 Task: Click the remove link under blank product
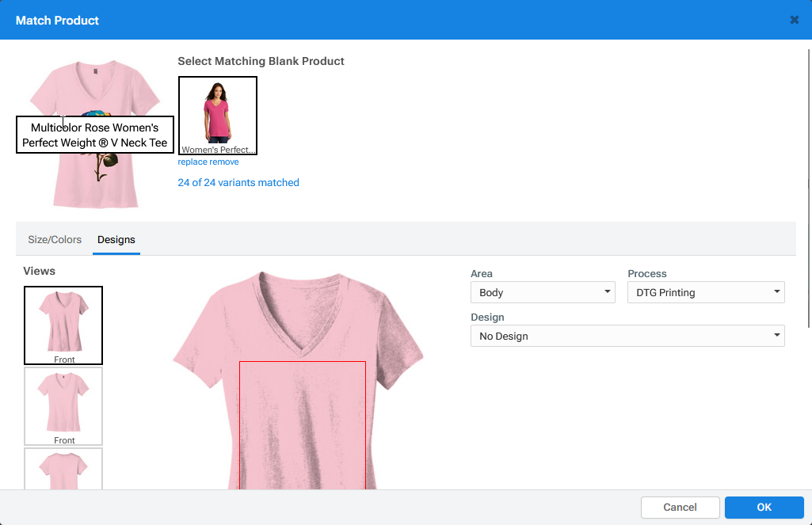point(223,162)
